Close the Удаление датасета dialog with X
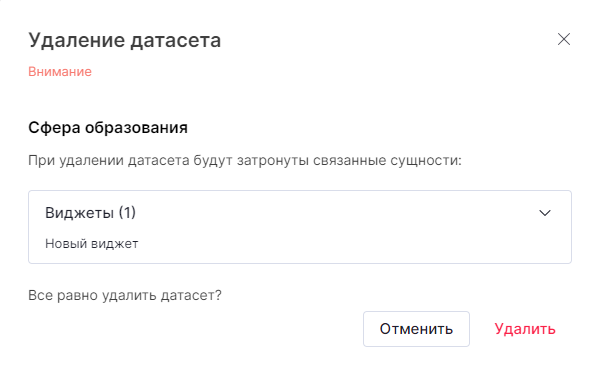Viewport: 594px width, 371px height. (564, 39)
